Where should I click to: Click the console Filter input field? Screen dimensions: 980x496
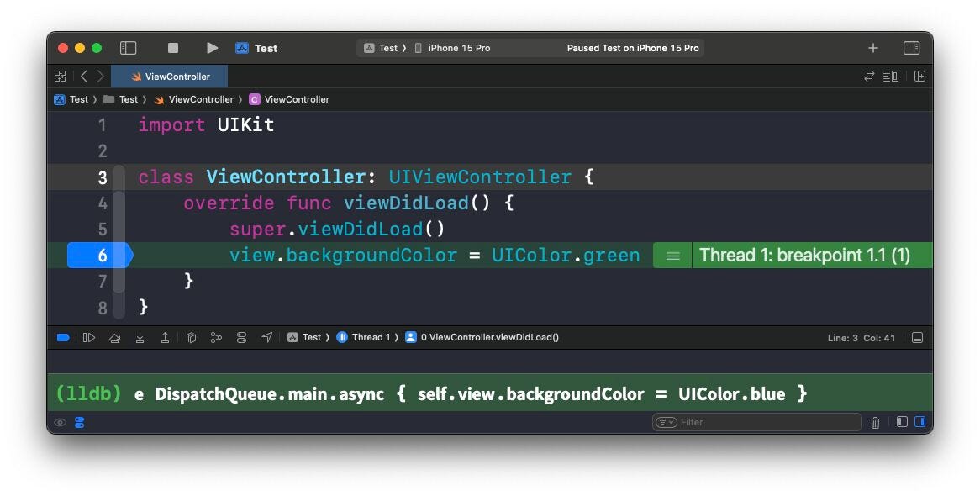pyautogui.click(x=756, y=422)
